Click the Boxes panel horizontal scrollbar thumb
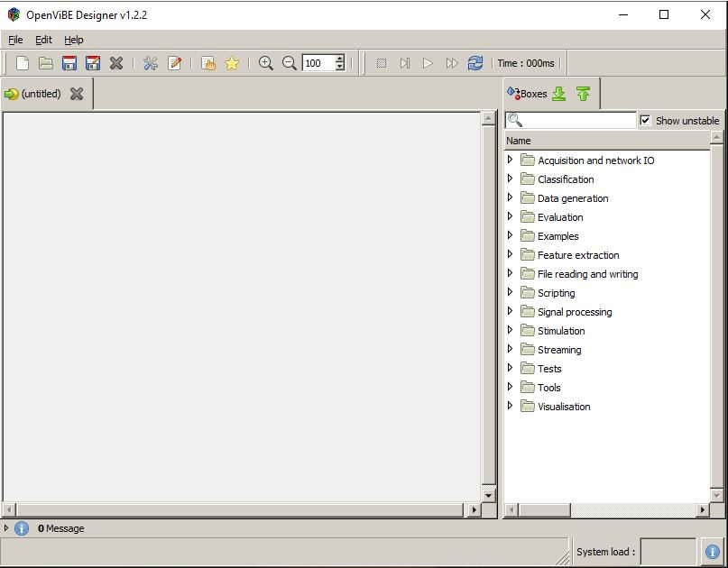This screenshot has width=728, height=568. pyautogui.click(x=545, y=510)
